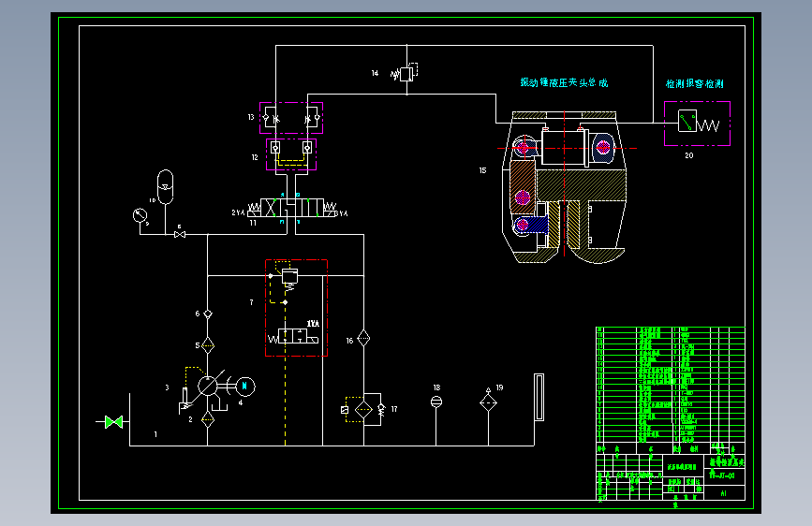
Task: Select the accumulator symbol numbered 10
Action: pyautogui.click(x=165, y=187)
